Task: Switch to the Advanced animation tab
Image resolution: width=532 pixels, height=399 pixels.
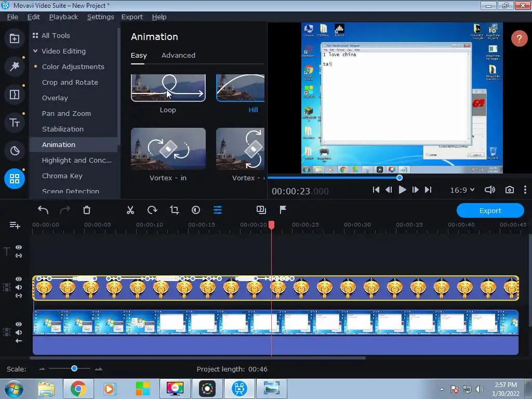Action: pos(178,55)
